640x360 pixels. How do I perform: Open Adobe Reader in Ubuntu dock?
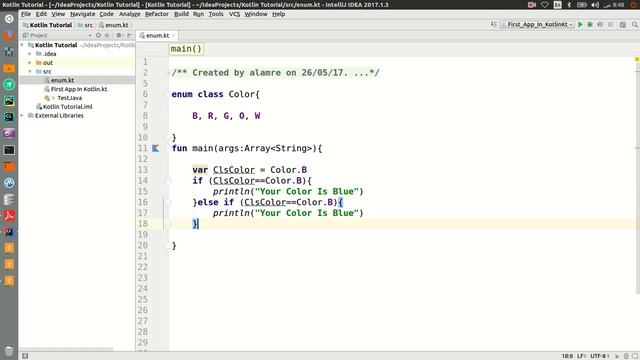click(x=9, y=216)
